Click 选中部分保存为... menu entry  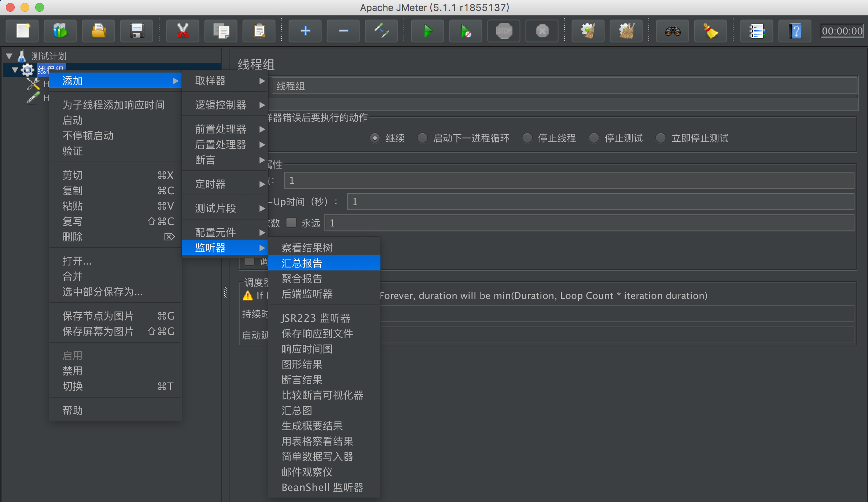tap(115, 292)
